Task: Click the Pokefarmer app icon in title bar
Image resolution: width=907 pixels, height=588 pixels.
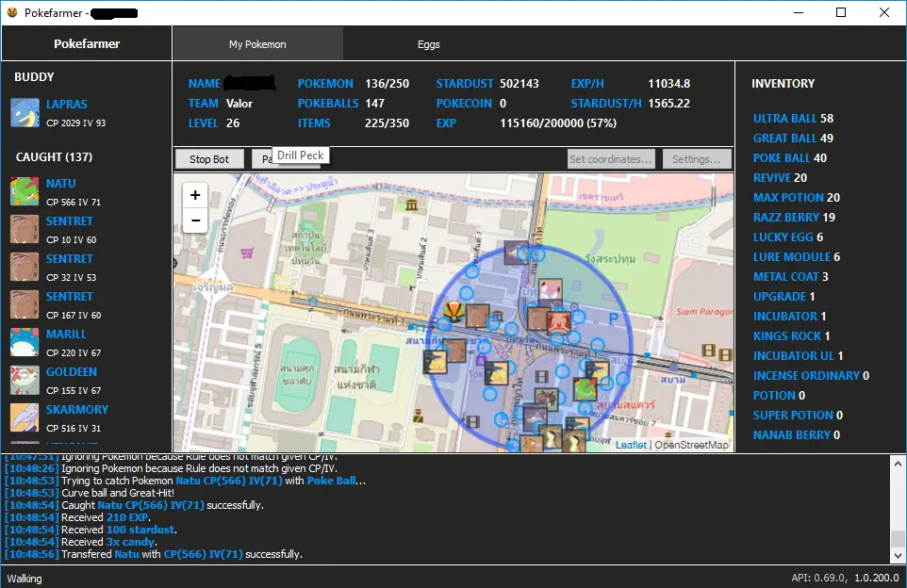Action: pyautogui.click(x=12, y=12)
